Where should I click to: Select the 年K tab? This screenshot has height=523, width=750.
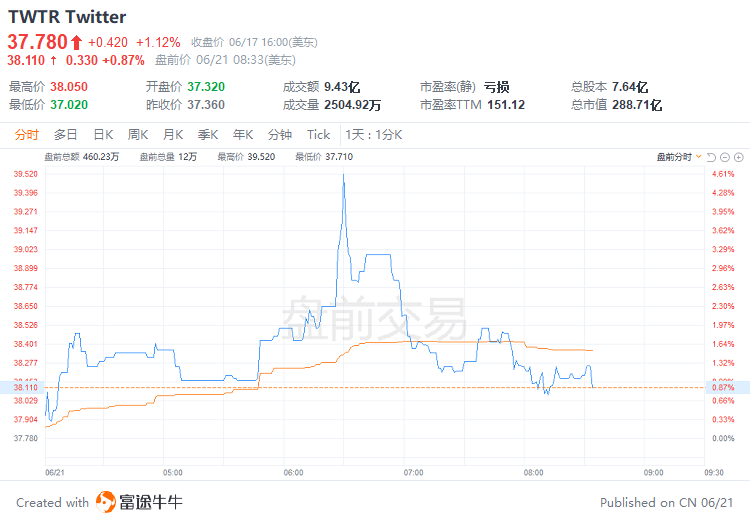(x=243, y=135)
